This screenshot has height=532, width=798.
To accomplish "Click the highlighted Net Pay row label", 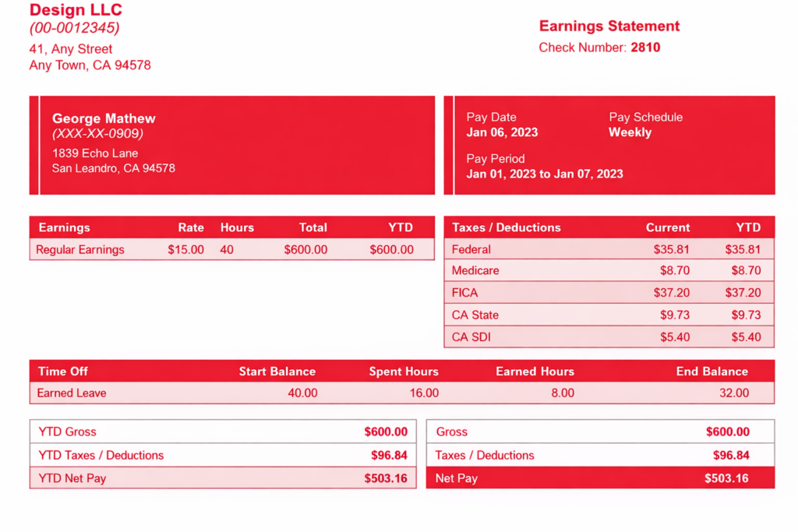I will coord(457,478).
